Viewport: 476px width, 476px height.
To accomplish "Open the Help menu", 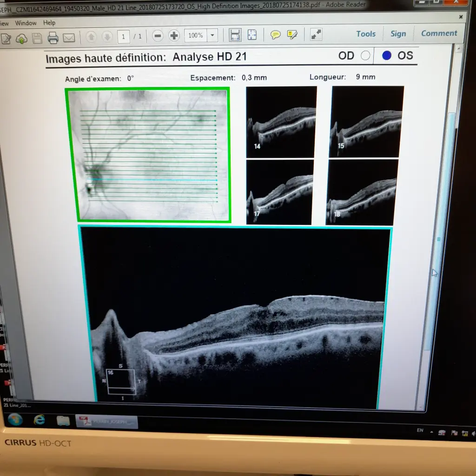I will click(x=49, y=23).
